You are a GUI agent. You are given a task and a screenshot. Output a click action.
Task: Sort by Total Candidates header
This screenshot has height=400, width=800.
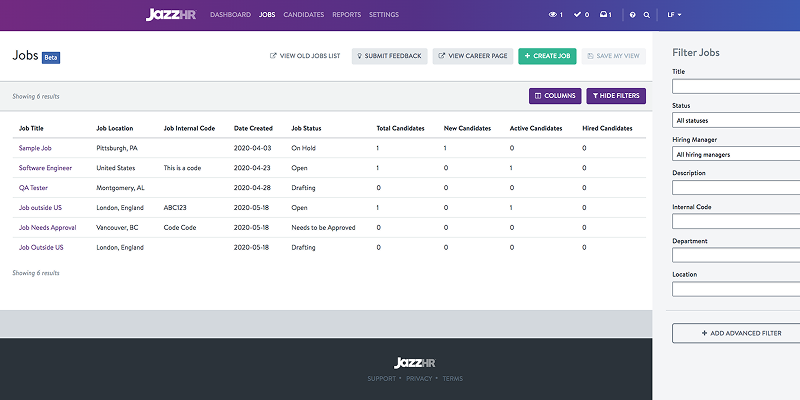[401, 129]
